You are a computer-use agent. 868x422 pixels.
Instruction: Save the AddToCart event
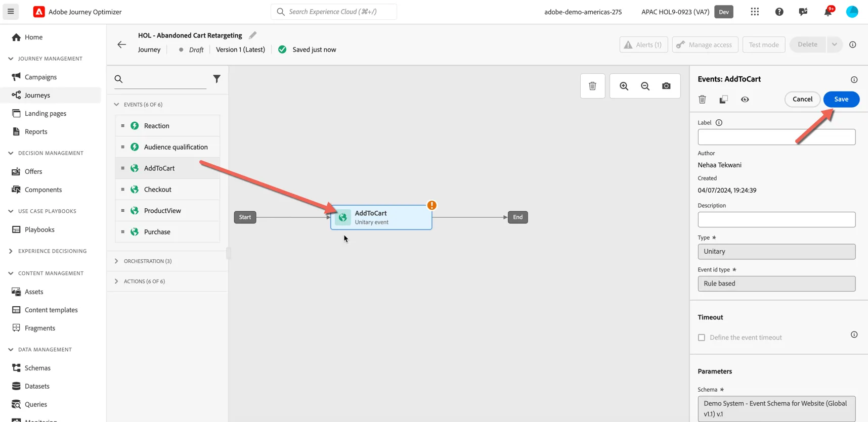[841, 99]
